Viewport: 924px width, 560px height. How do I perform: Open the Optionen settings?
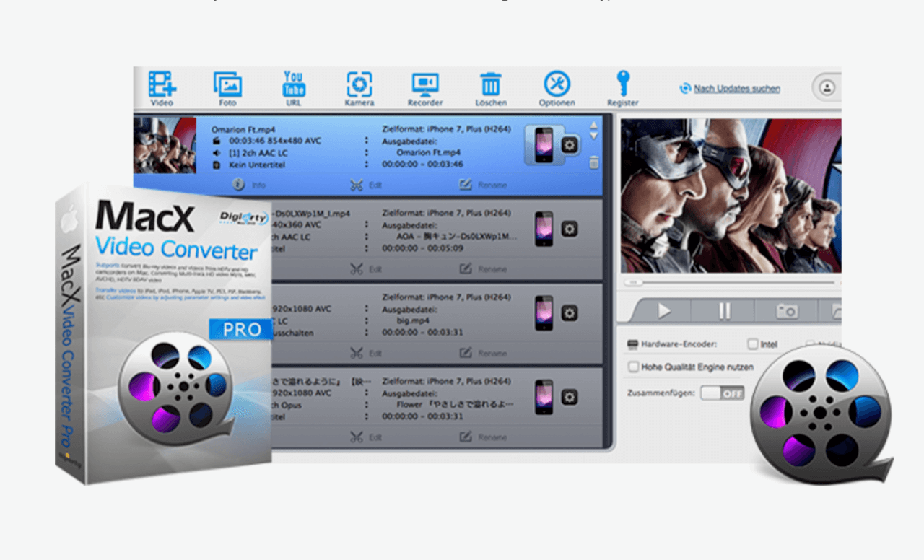557,84
